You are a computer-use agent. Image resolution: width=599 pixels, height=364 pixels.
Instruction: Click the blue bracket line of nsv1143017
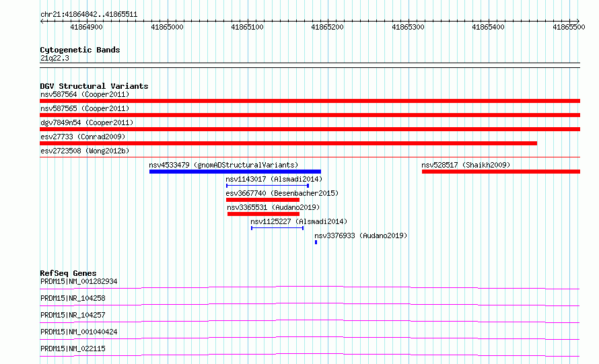pos(267,186)
